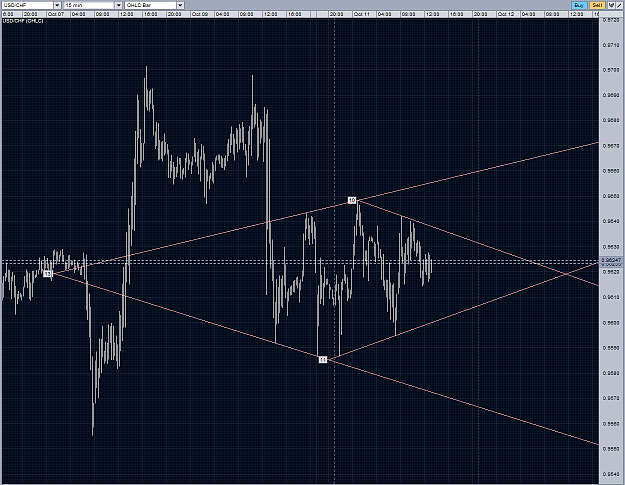Click the Oct 07 date on time axis

(x=56, y=14)
